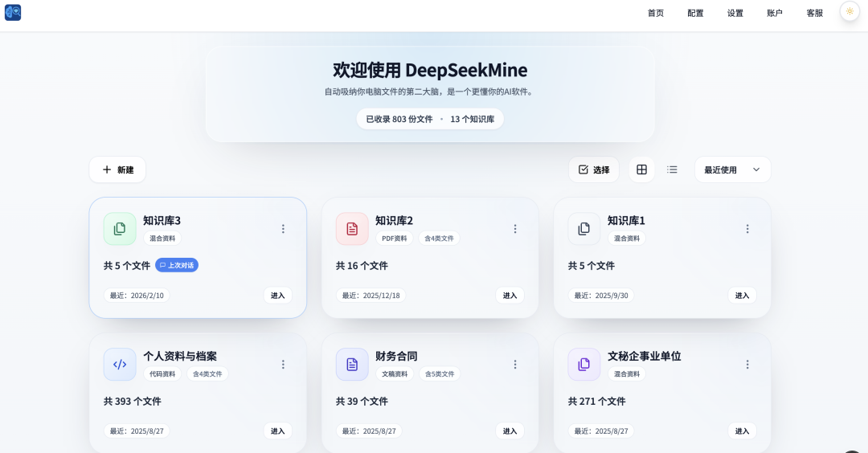Click the 文稿资料 tag on 财务合同
The image size is (868, 453).
click(394, 374)
